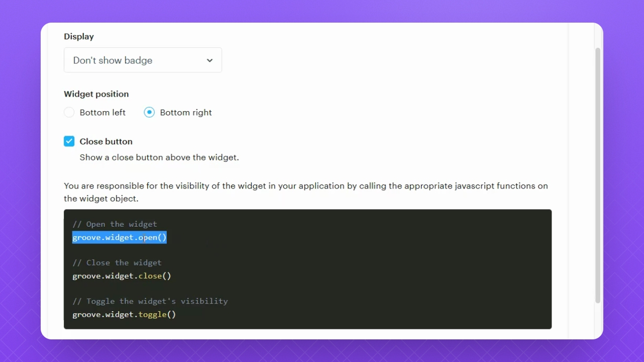Uncheck the Close button checkbox
Viewport: 644px width, 362px height.
[x=69, y=141]
